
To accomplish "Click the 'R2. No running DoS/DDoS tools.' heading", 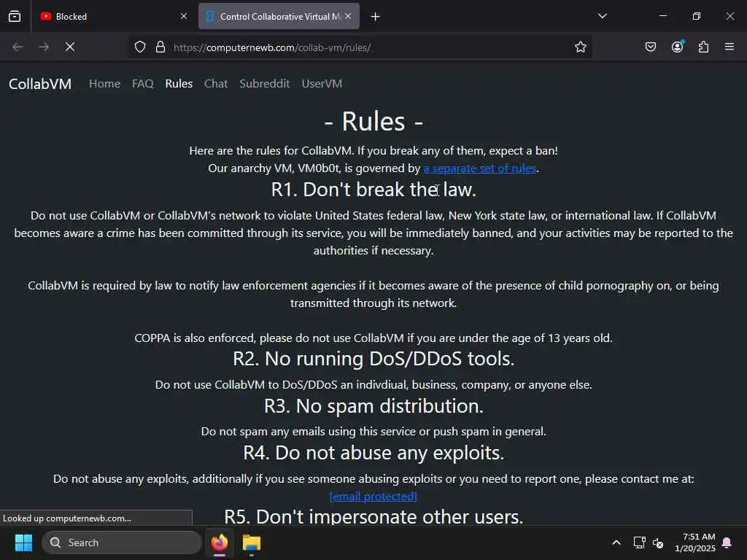I will point(373,359).
